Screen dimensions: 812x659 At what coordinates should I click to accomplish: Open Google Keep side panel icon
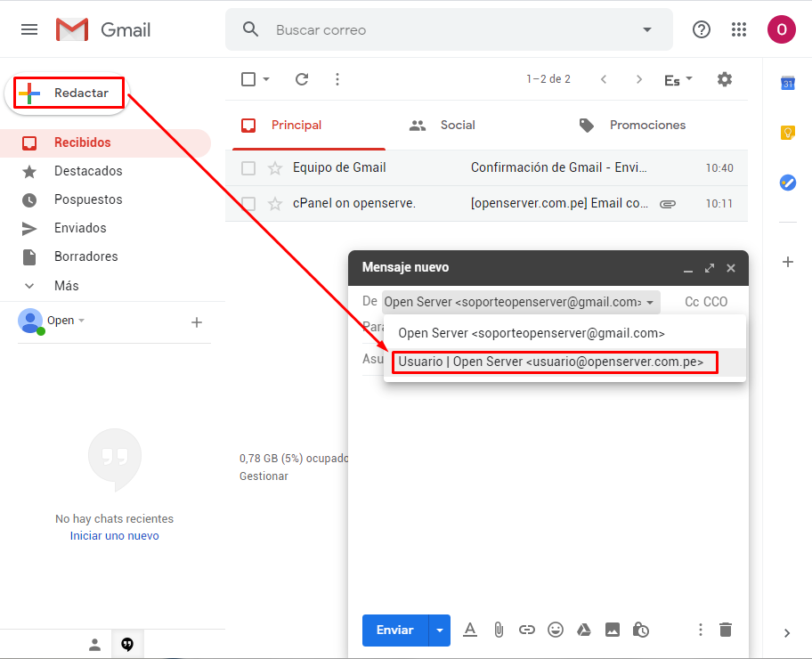click(788, 133)
